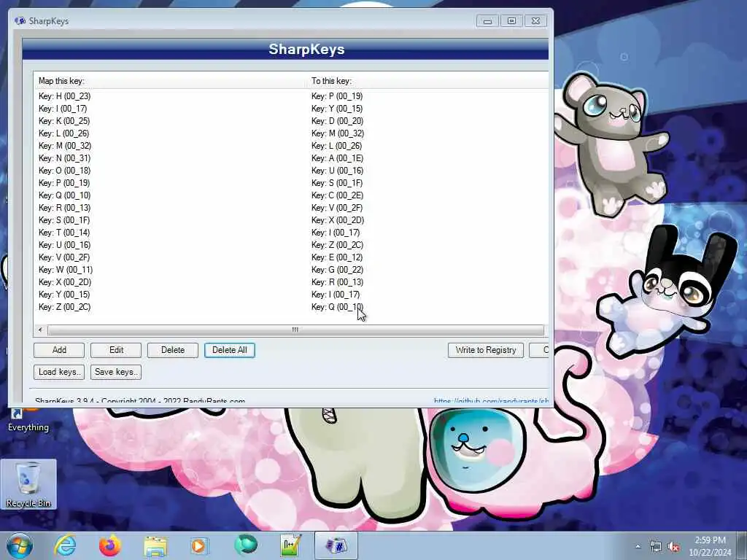747x560 pixels.
Task: Select row 'Key: O (00_18)'
Action: click(64, 171)
